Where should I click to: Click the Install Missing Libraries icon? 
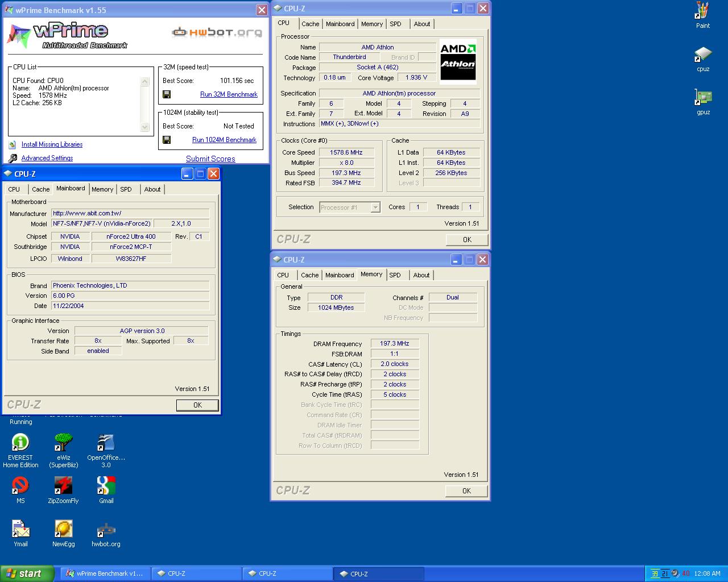point(12,144)
